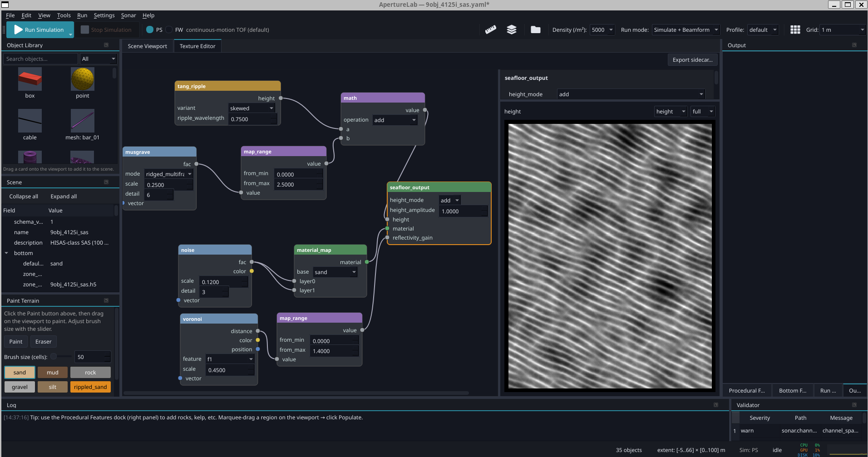The image size is (868, 457).
Task: Click seafoor_output reflectivity_gain input socket
Action: pyautogui.click(x=387, y=238)
